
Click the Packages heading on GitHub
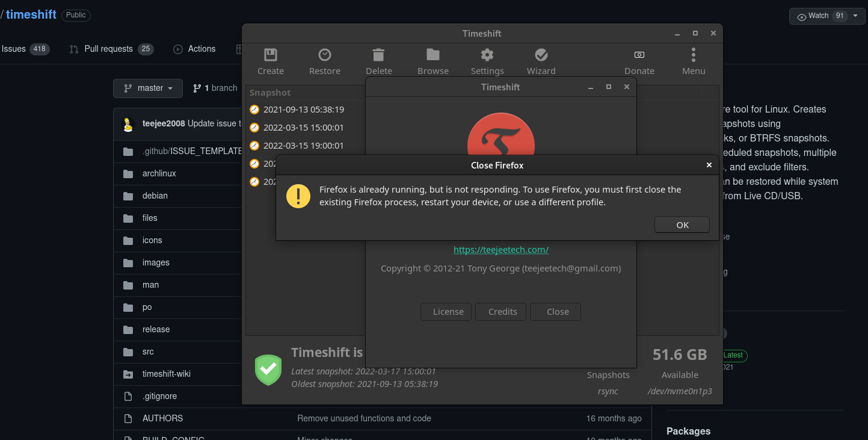tap(688, 431)
